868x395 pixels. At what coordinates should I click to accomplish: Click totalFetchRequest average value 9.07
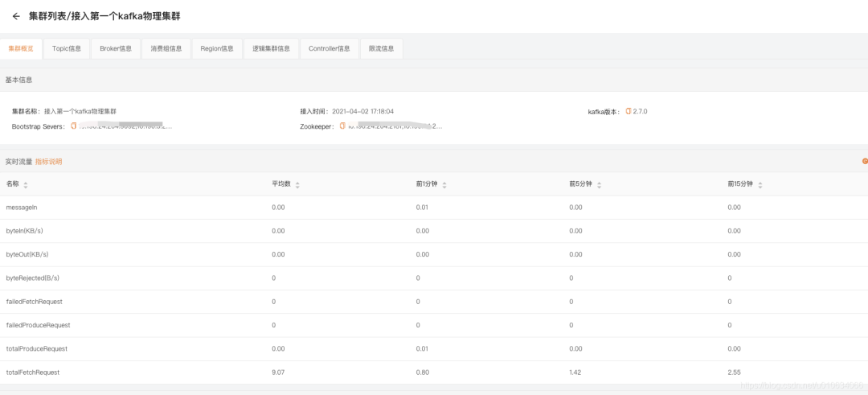(x=278, y=372)
